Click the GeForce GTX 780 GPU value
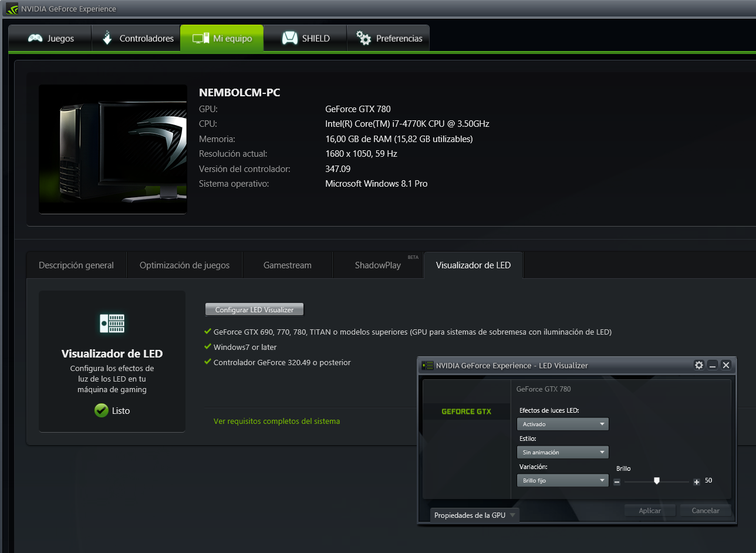The image size is (756, 553). [358, 109]
